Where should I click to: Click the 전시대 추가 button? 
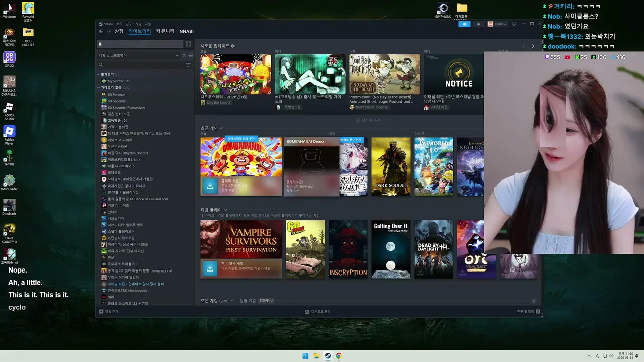click(x=368, y=120)
